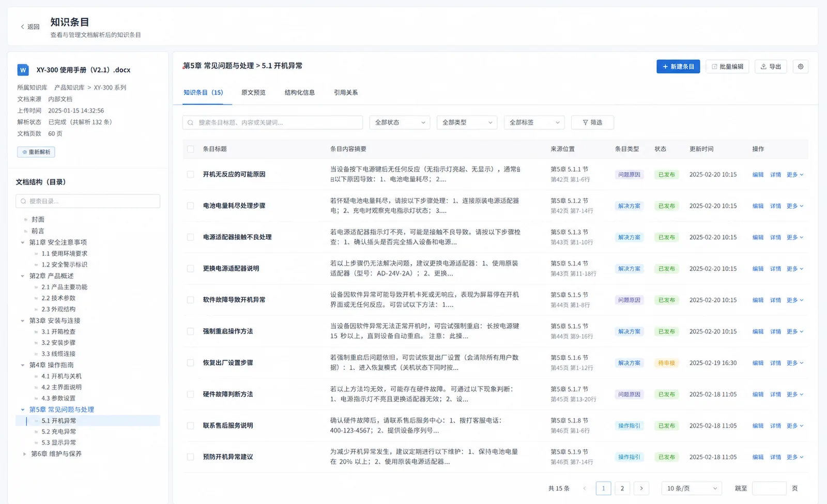Open the 全部类型 dropdown
Viewport: 827px width, 504px height.
point(467,123)
